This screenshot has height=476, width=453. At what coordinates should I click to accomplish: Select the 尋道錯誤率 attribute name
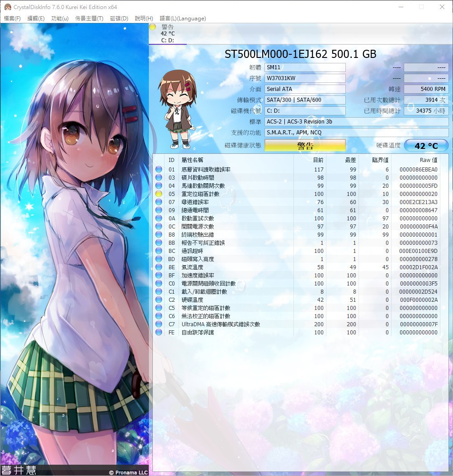point(195,202)
